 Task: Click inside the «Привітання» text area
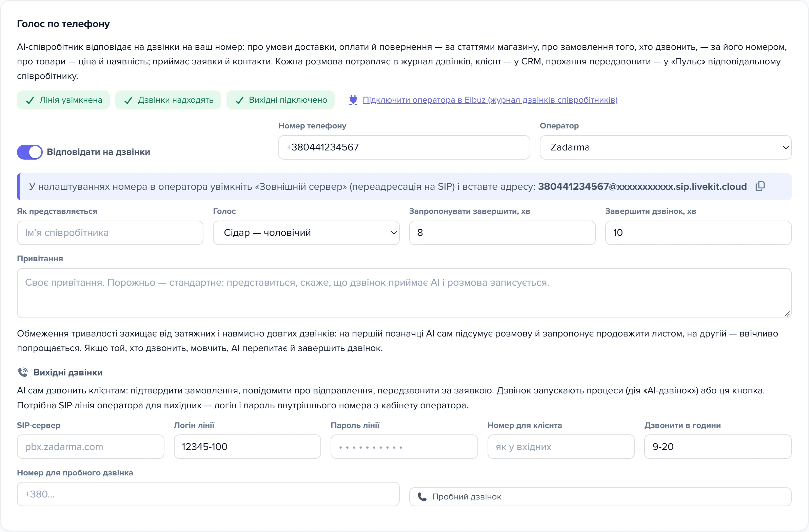pyautogui.click(x=404, y=293)
